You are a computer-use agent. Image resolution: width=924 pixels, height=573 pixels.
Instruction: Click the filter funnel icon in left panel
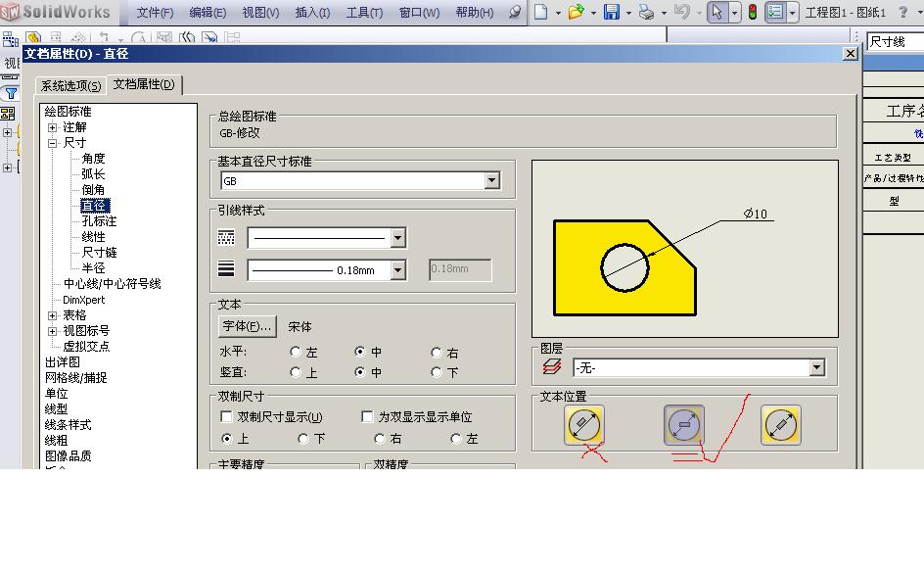11,93
